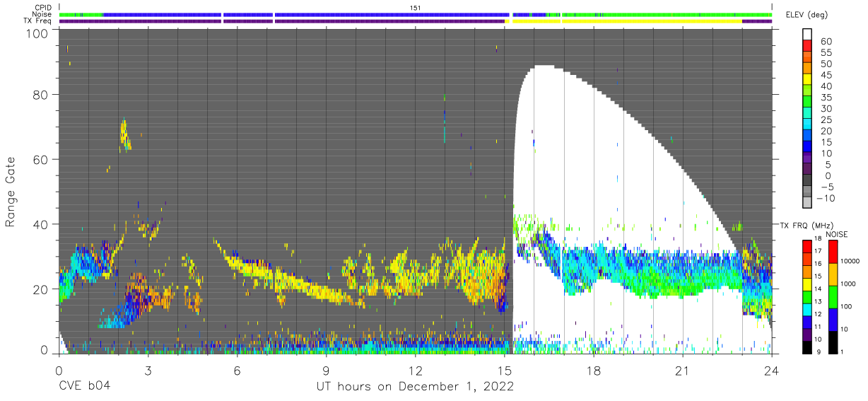Click Range Gate tick label '60'
This screenshot has height=401, width=868.
tap(40, 160)
